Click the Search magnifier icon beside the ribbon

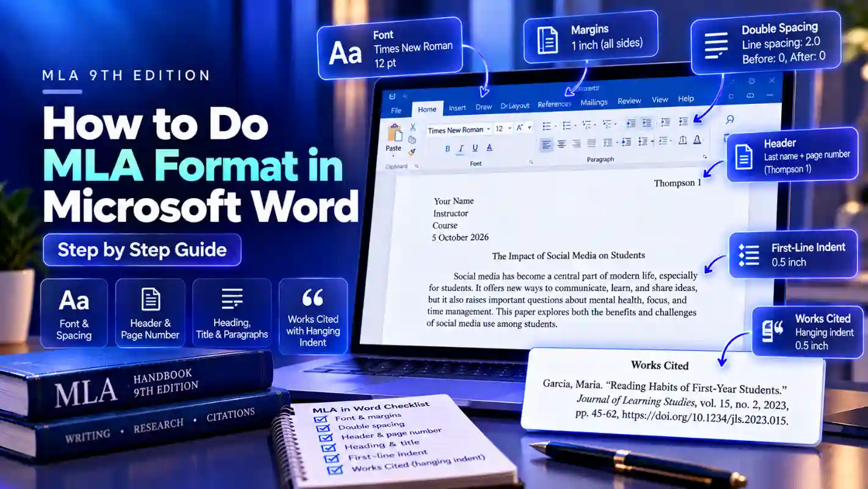(729, 119)
